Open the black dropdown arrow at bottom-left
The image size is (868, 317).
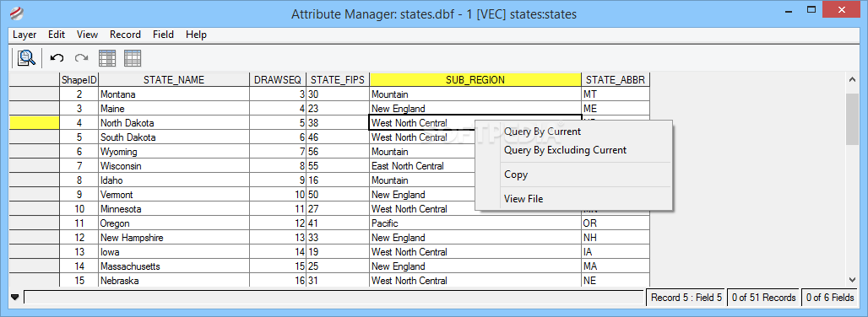pyautogui.click(x=14, y=298)
